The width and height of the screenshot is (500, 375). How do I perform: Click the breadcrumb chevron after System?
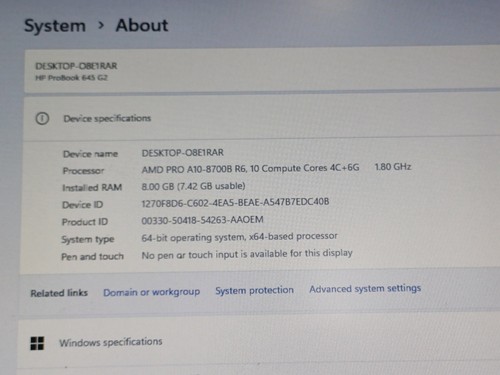point(101,25)
